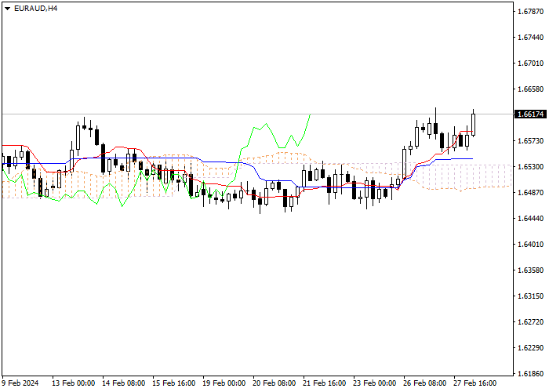This screenshot has width=549, height=392.
Task: Select the 1.64010 price level
Action: tap(530, 245)
